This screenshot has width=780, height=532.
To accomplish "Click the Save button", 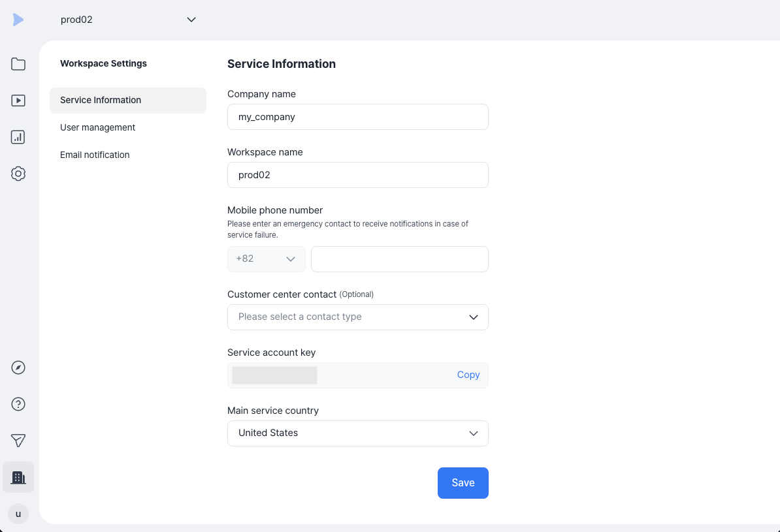I will 463,483.
